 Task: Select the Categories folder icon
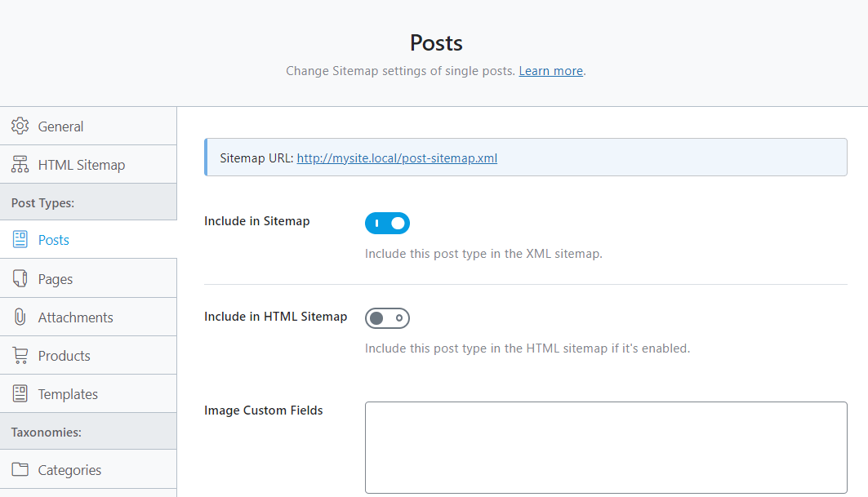(20, 469)
